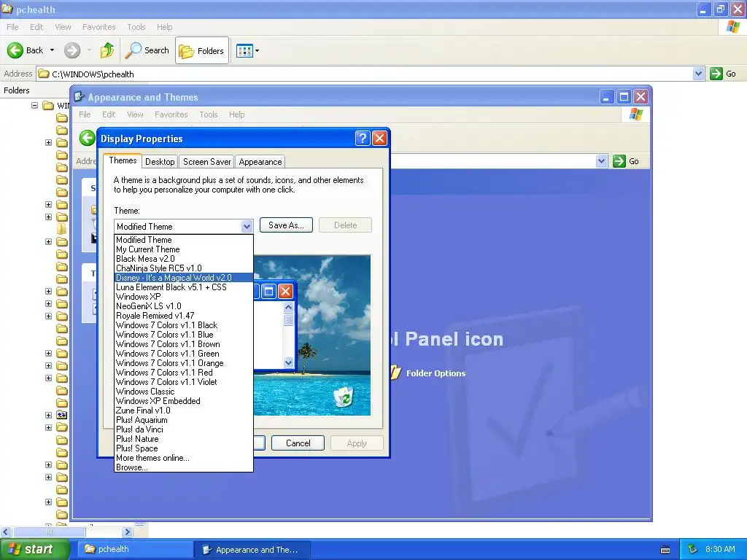The image size is (747, 560).
Task: Open address dropdown in Appearance and Themes window
Action: (601, 161)
